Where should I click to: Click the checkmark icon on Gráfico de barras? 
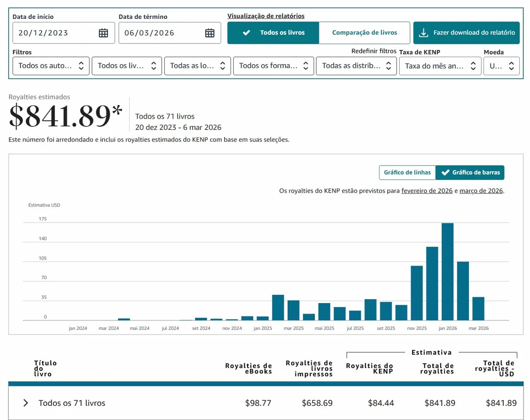pos(445,172)
